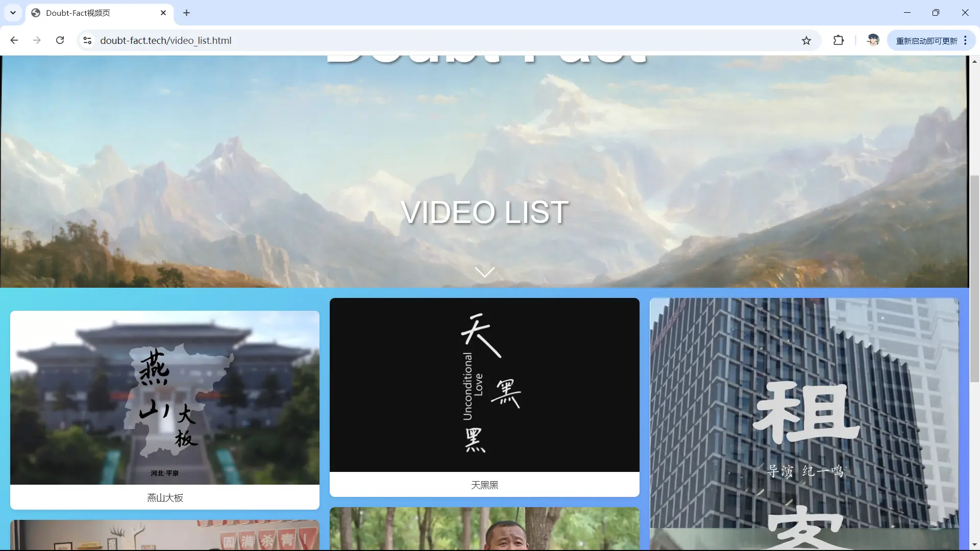This screenshot has width=980, height=551.
Task: Restore down the Chrome window
Action: click(x=936, y=13)
